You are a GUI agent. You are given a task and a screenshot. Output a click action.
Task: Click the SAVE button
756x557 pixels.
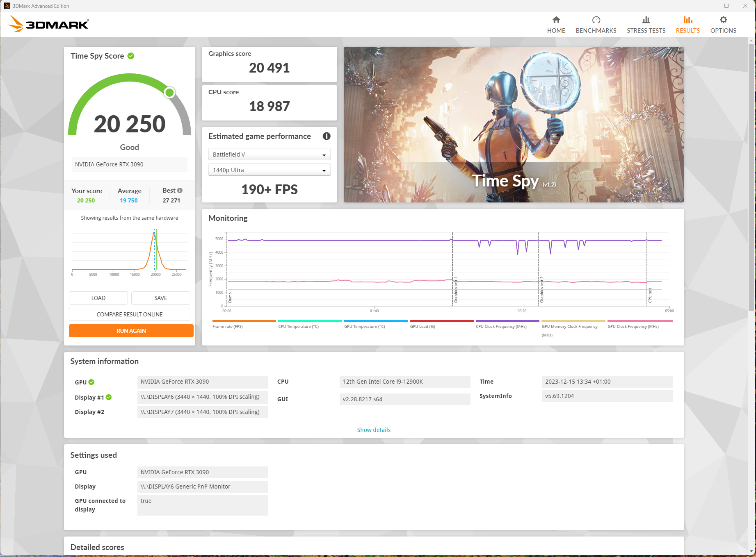(161, 298)
